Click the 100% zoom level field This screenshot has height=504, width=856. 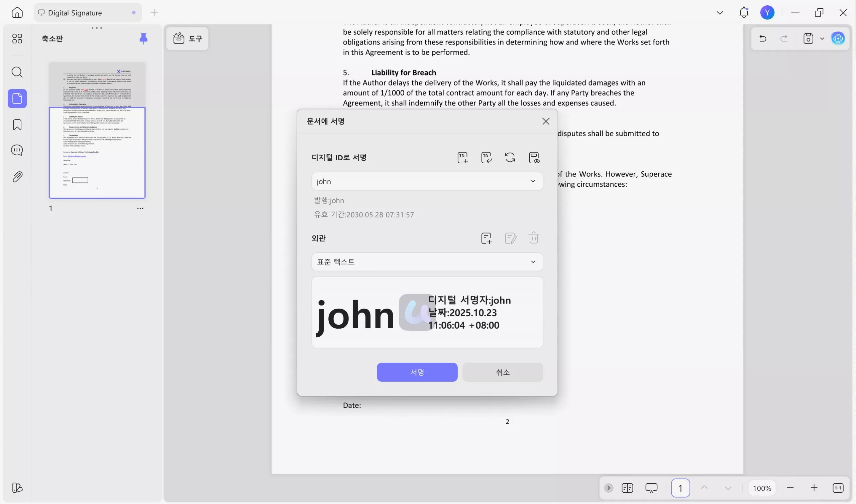(761, 488)
